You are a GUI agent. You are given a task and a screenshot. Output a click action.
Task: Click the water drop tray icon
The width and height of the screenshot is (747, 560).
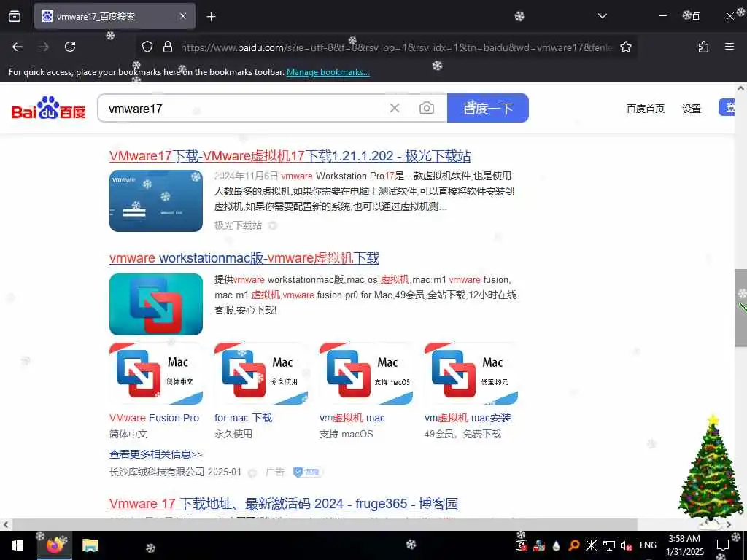tap(557, 545)
